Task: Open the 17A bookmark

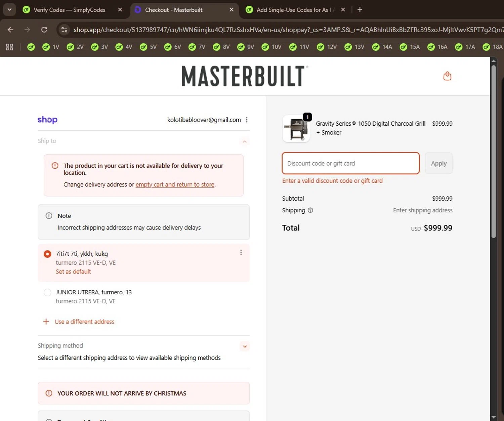Action: (x=465, y=47)
